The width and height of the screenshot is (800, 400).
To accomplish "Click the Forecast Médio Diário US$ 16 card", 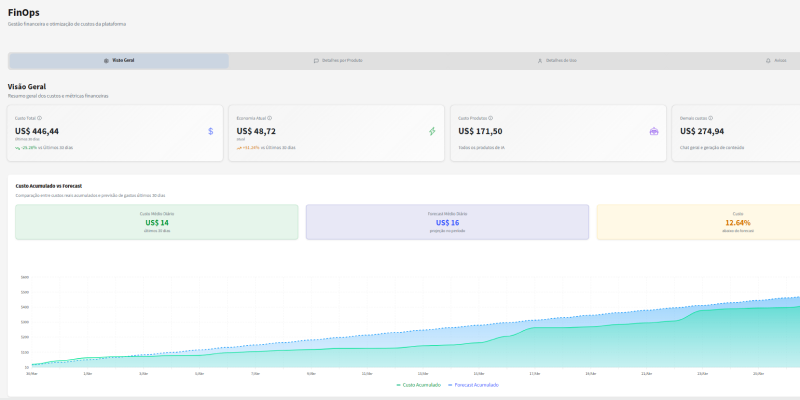I will click(447, 222).
